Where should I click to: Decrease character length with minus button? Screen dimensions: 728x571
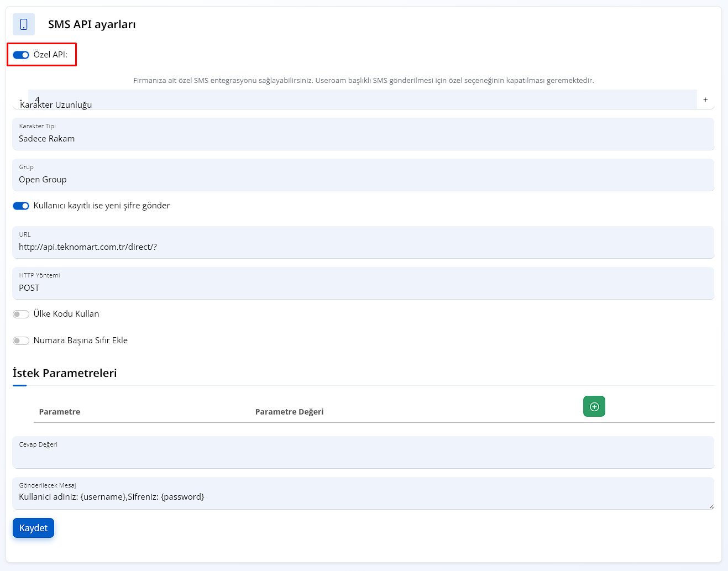tap(20, 99)
